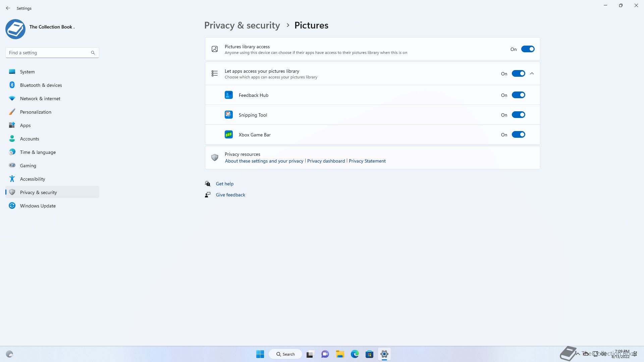Open About these settings and your privacy
644x362 pixels.
264,161
